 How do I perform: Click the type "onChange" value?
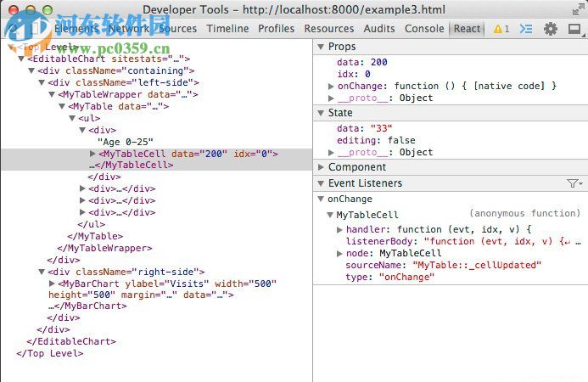tap(406, 278)
